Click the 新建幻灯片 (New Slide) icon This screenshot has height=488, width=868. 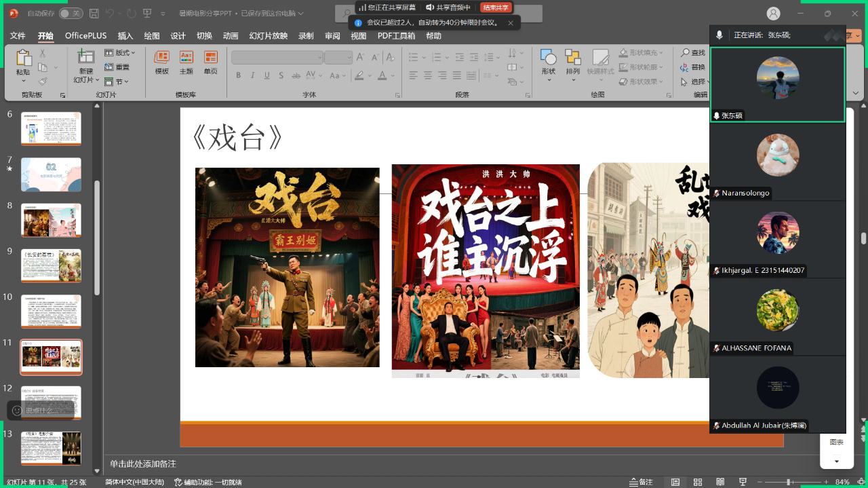(86, 57)
